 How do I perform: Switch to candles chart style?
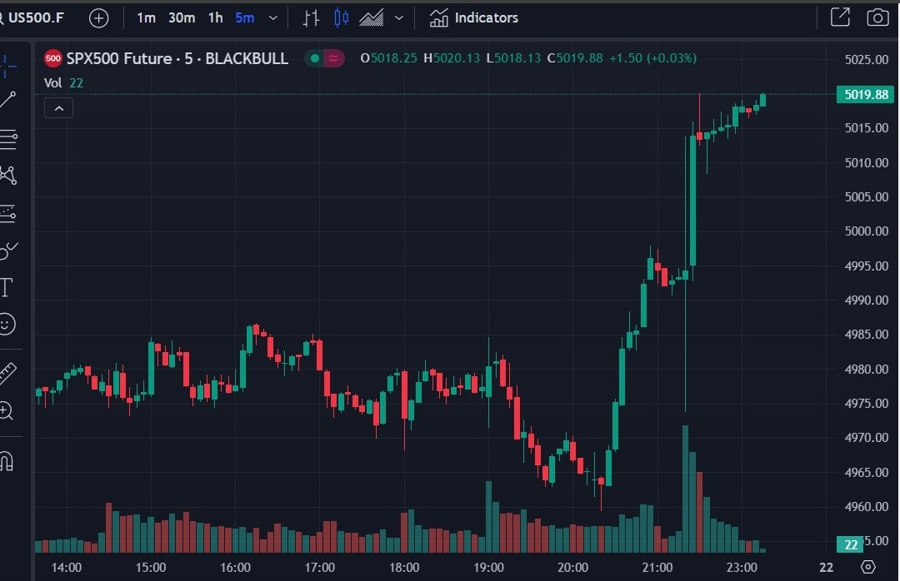pos(341,18)
